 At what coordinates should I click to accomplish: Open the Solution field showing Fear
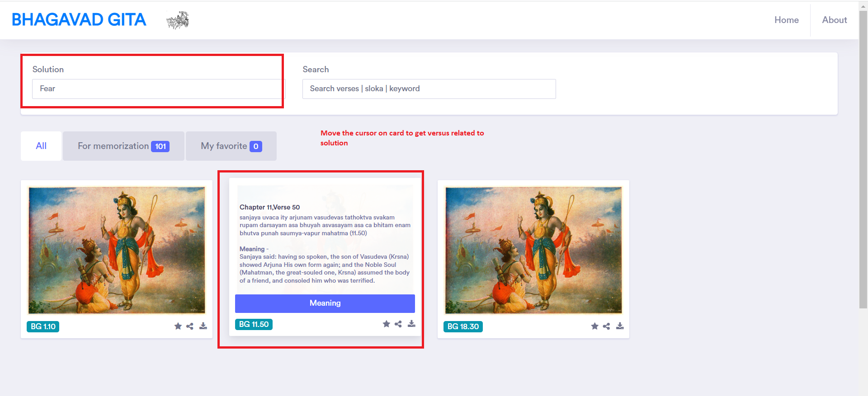coord(158,89)
